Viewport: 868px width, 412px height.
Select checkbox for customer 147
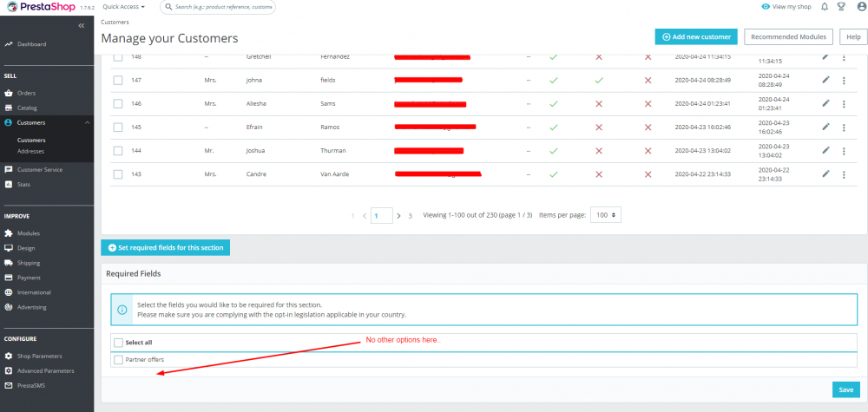tap(118, 80)
